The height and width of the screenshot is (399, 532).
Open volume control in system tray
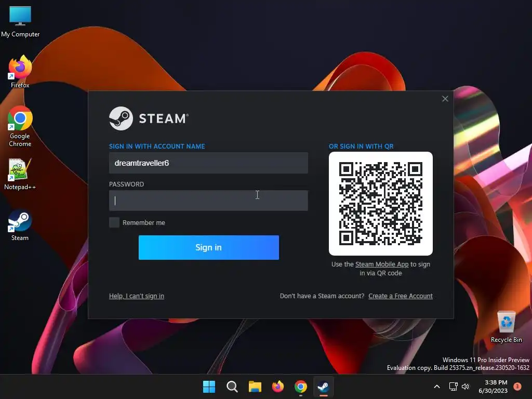(x=465, y=387)
